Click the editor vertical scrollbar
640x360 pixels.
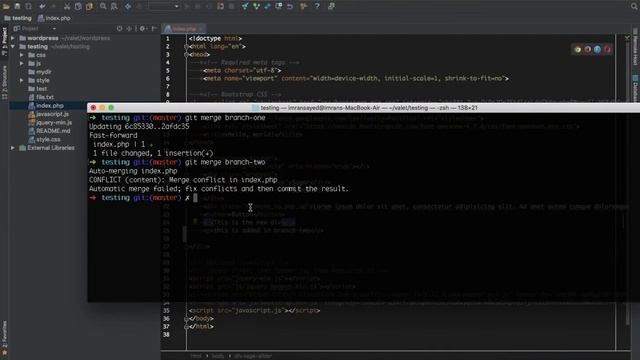click(x=627, y=184)
